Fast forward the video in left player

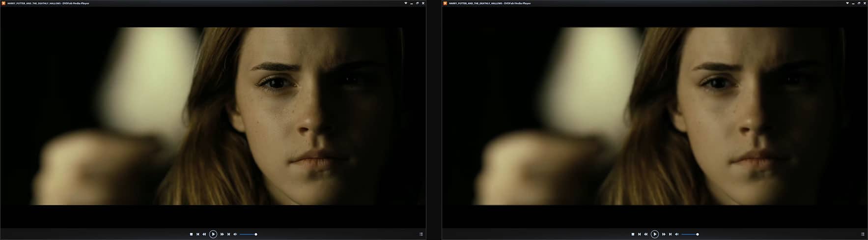click(x=222, y=234)
